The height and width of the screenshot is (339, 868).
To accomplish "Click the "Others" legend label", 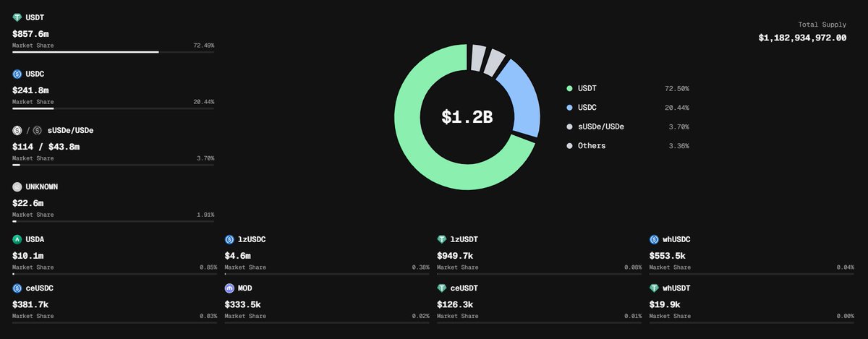I will tap(592, 146).
